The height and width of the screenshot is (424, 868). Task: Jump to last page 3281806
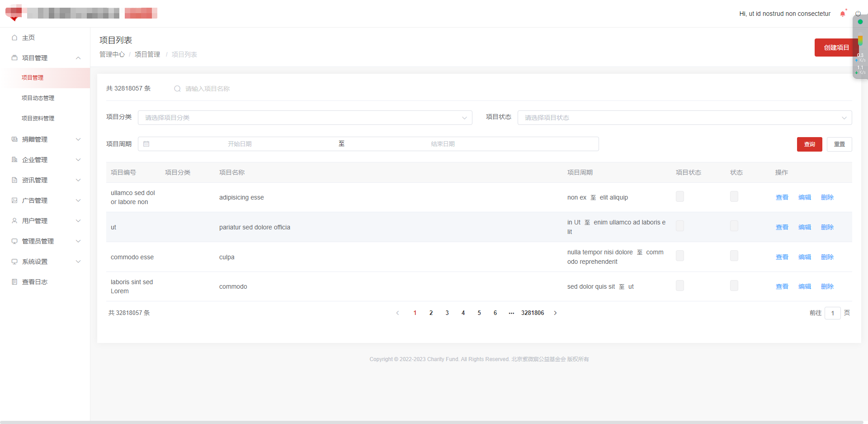[533, 313]
